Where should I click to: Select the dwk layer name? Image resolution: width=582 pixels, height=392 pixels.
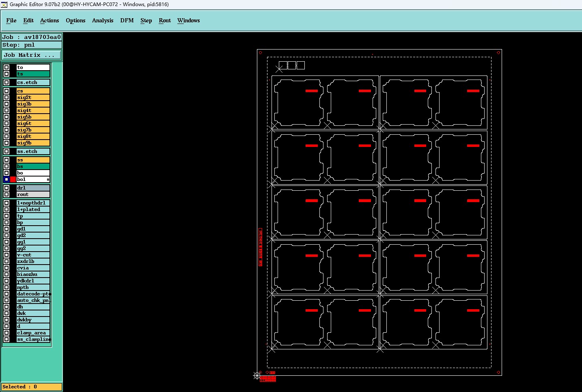33,313
